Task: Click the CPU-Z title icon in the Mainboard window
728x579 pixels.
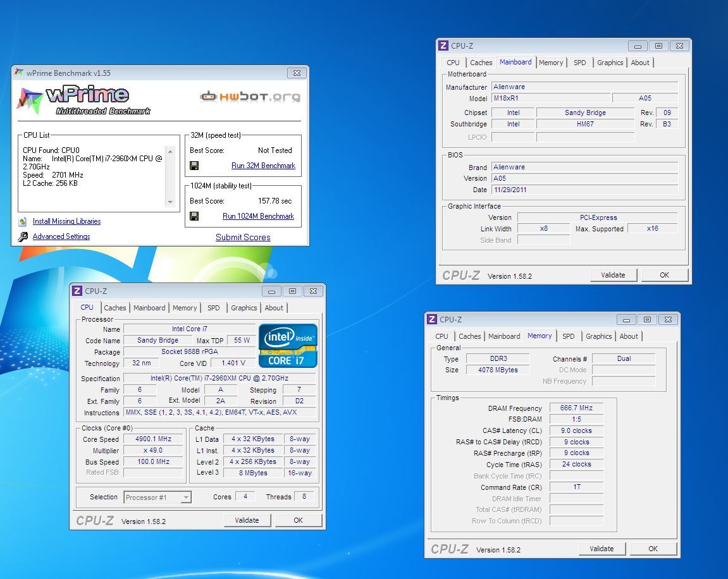Action: pos(443,46)
